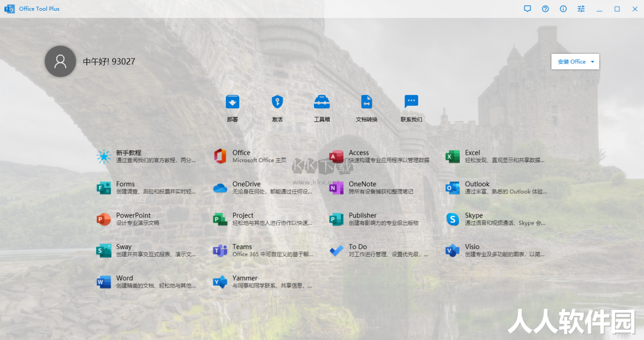Open the Microsoft Office 主页 description
Viewport: 644px width, 340px height.
[259, 160]
